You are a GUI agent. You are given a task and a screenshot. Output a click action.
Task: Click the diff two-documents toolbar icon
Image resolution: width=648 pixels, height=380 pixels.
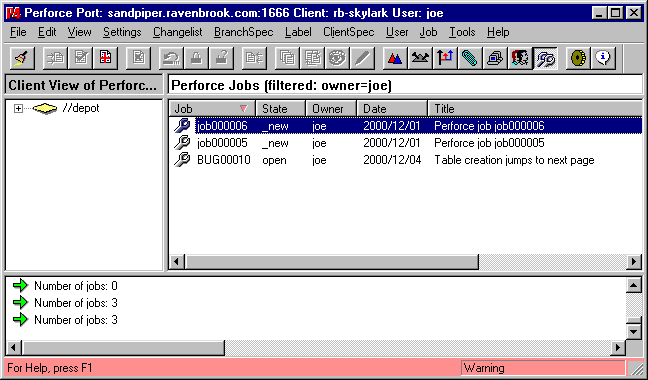(255, 58)
